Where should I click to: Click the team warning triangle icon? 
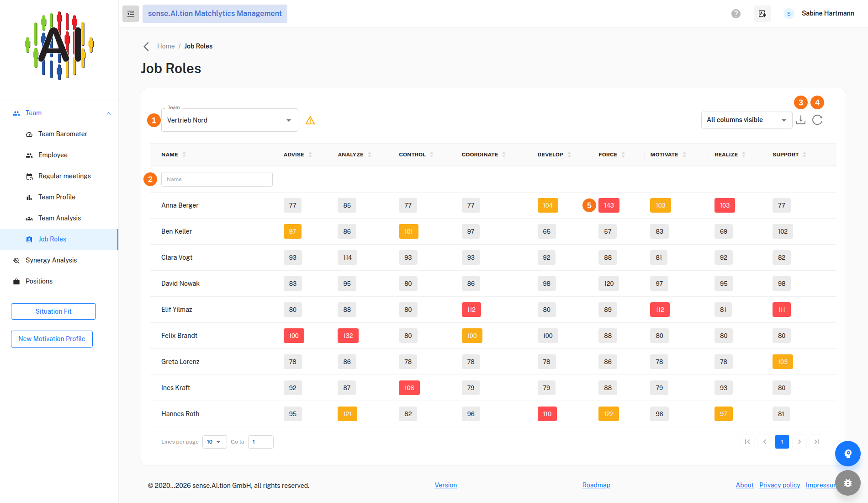coord(310,120)
